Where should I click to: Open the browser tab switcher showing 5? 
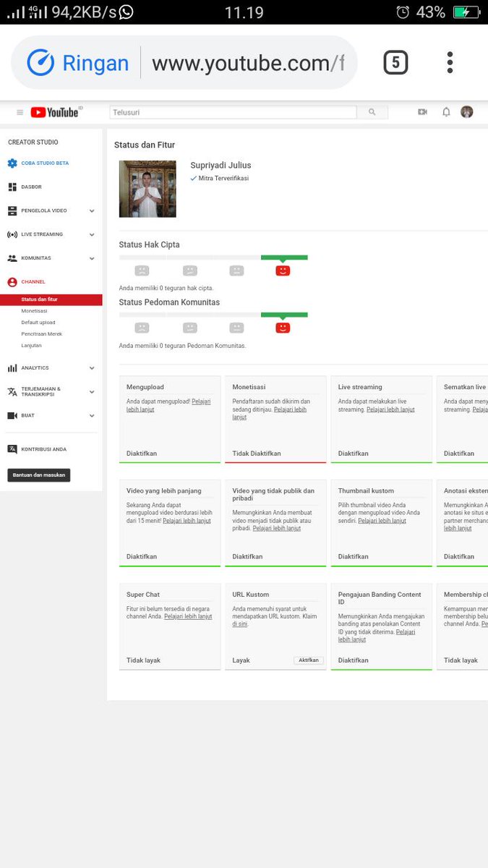[x=395, y=63]
